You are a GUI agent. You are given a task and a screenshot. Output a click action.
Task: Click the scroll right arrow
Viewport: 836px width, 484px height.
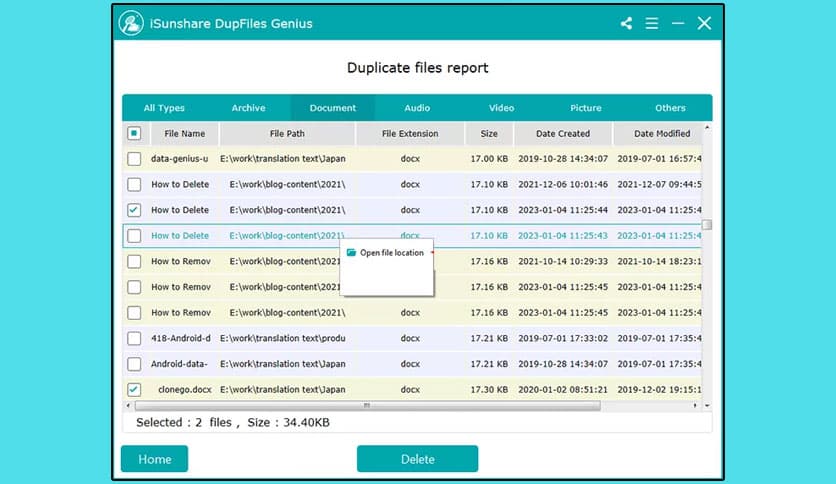click(x=695, y=406)
